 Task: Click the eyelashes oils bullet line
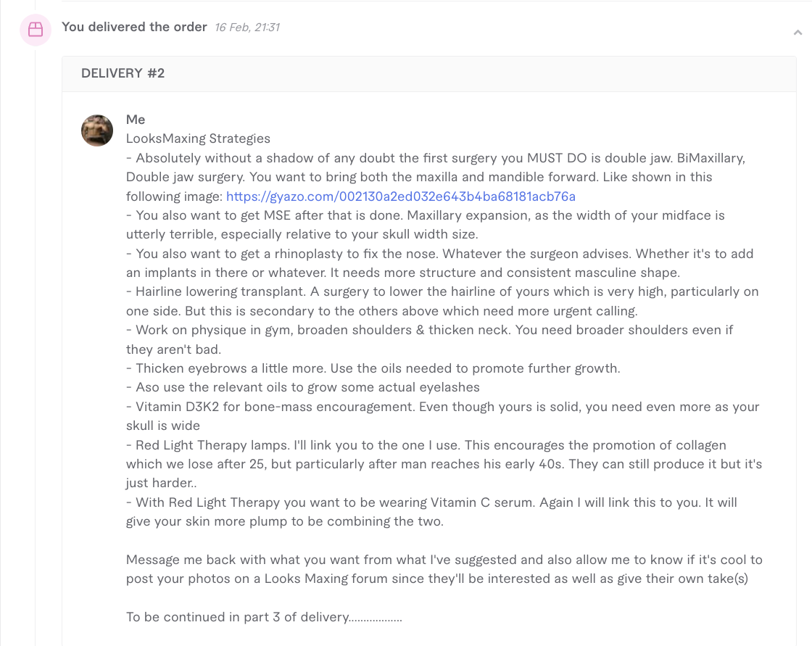point(303,387)
